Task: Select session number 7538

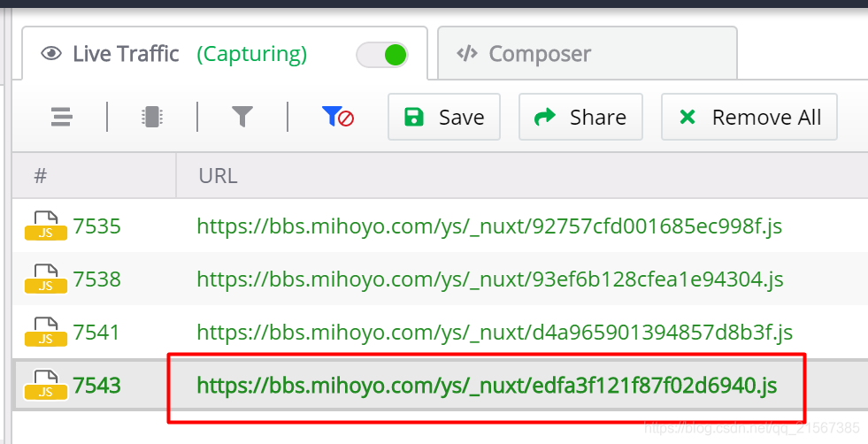Action: [96, 279]
